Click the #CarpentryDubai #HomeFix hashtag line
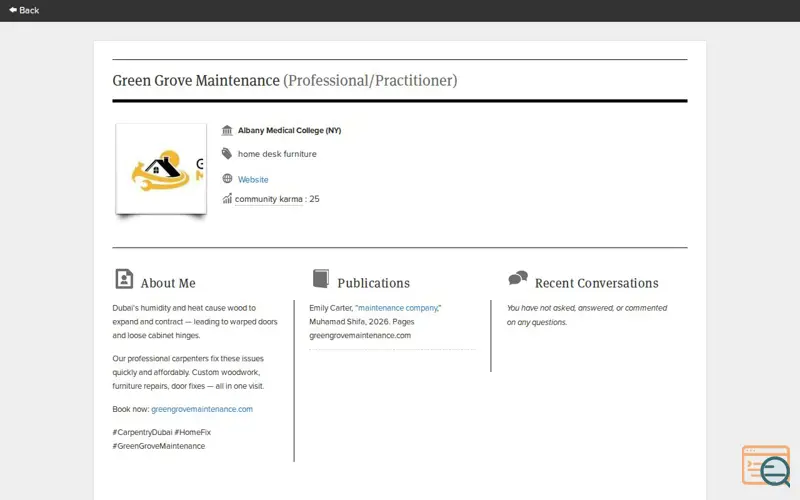The width and height of the screenshot is (800, 500). (162, 432)
